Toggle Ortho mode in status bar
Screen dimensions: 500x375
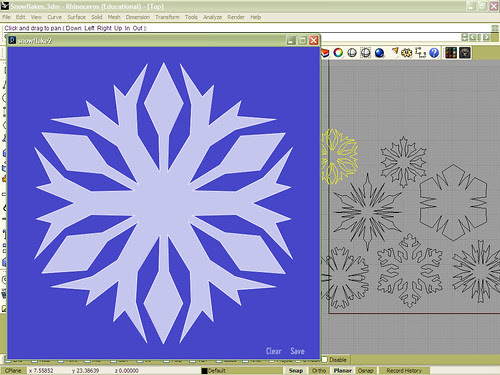319,370
